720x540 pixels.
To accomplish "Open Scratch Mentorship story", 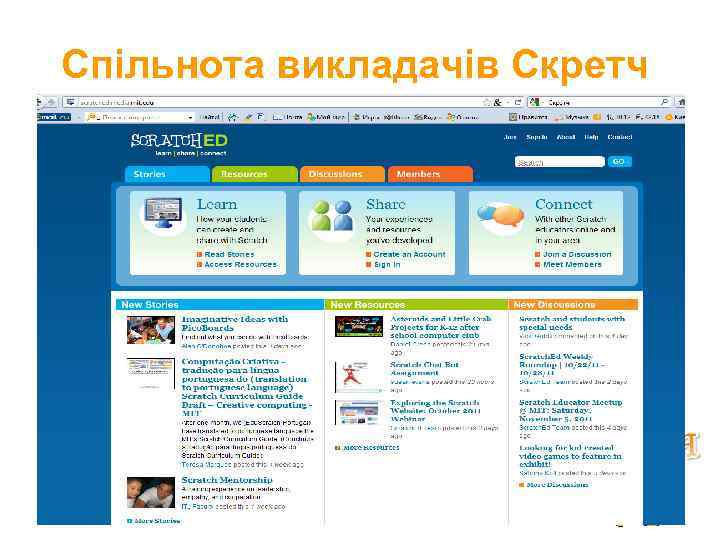I will point(227,480).
